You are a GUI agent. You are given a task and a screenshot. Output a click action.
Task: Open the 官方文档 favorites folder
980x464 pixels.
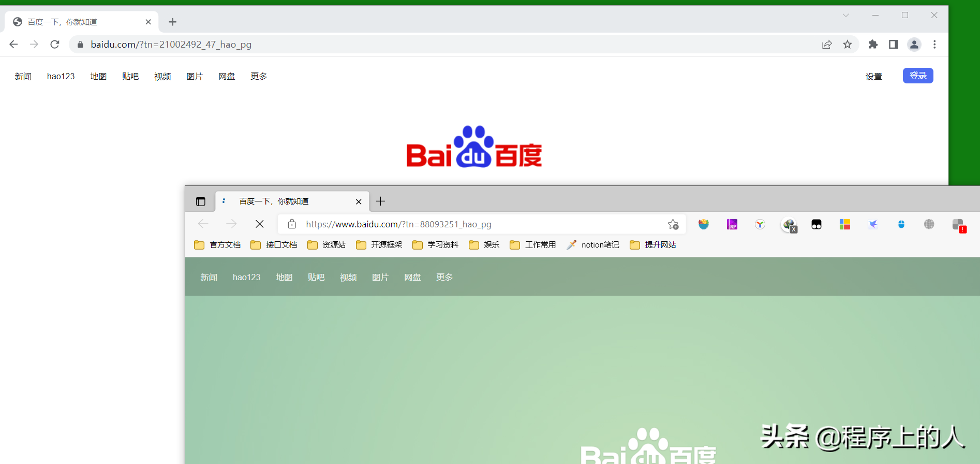(x=217, y=245)
